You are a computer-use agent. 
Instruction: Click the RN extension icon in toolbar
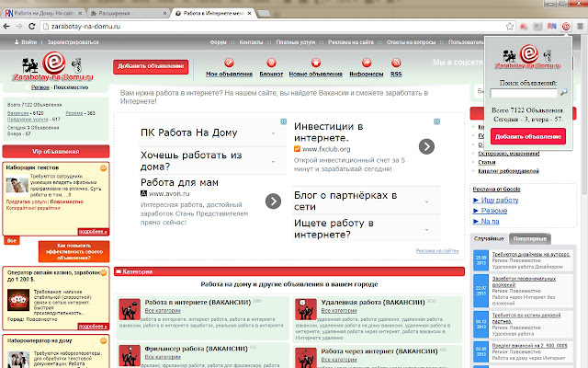coord(551,27)
